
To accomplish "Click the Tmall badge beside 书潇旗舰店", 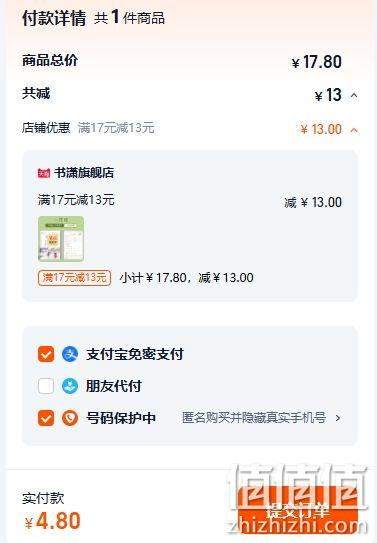I will [x=44, y=172].
